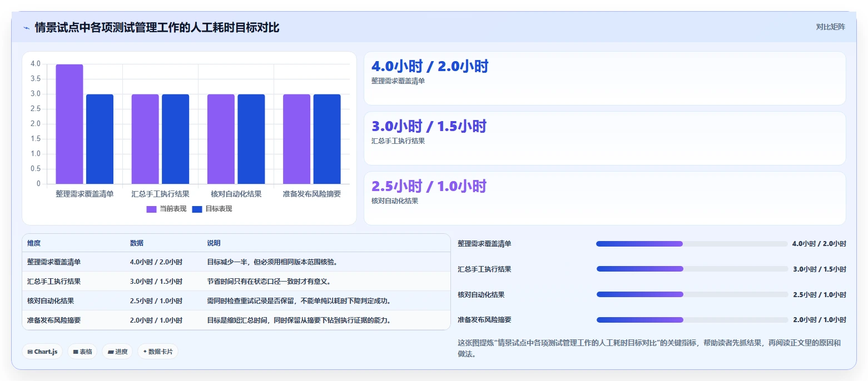
Task: Click the 4.0 y-axis tick label
Action: [x=36, y=64]
